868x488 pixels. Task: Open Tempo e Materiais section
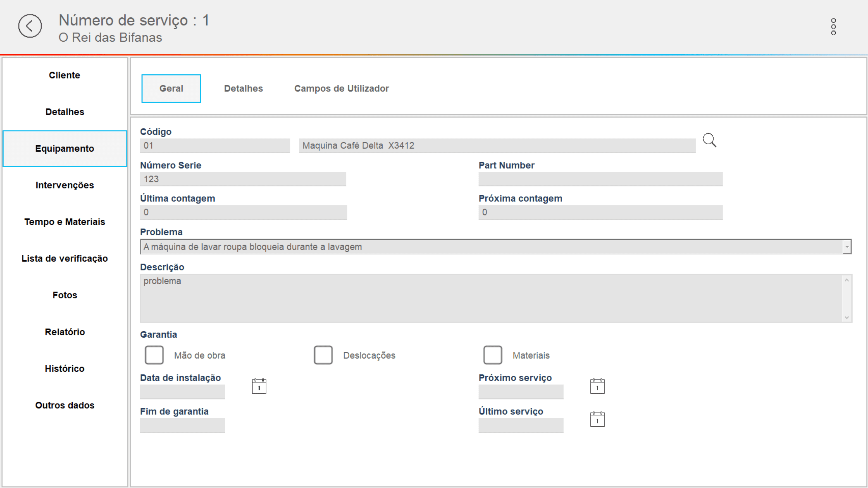pyautogui.click(x=65, y=222)
